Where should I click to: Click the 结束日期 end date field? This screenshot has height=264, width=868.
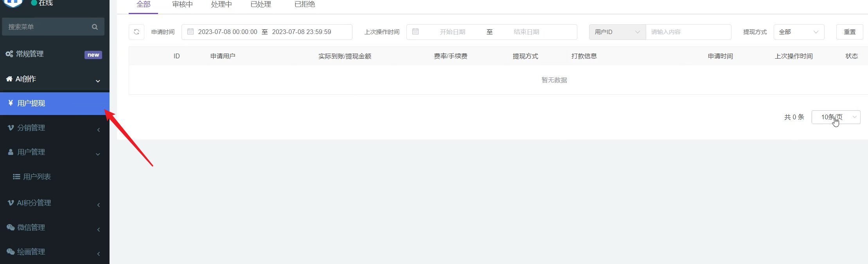527,32
